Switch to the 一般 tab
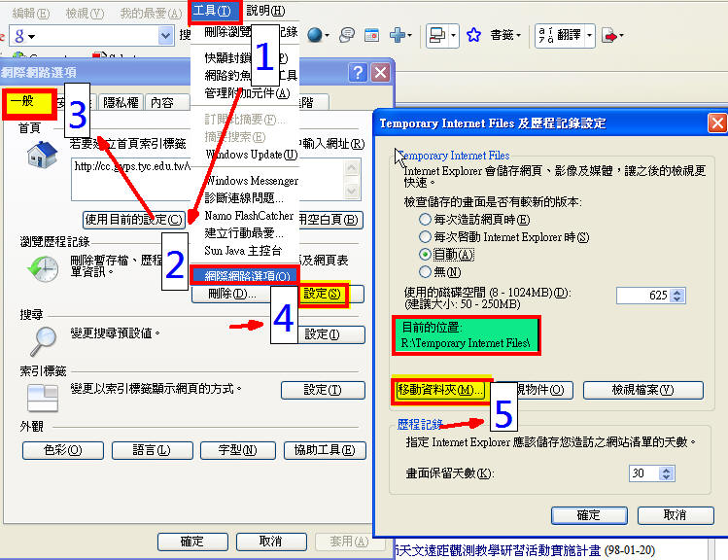 (x=29, y=103)
